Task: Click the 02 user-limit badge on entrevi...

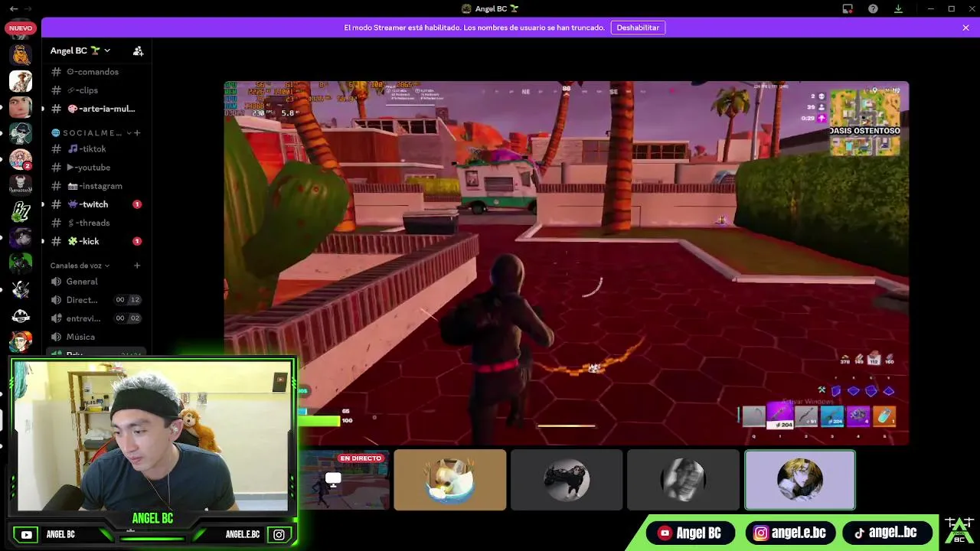Action: pos(135,318)
